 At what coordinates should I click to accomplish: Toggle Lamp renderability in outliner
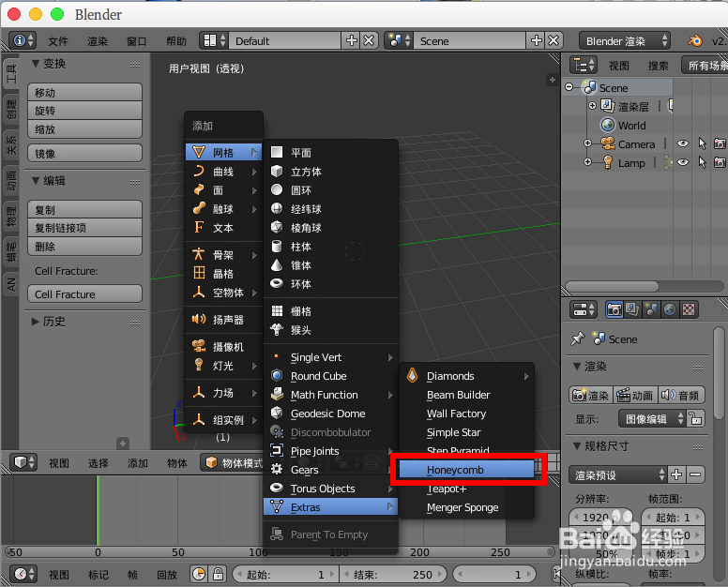point(720,162)
